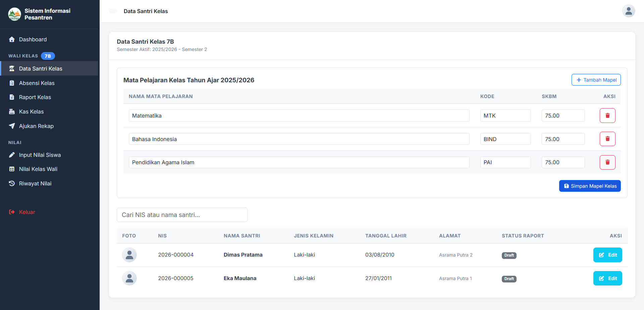Click birth date 03/08/2010
Image resolution: width=644 pixels, height=310 pixels.
[380, 255]
